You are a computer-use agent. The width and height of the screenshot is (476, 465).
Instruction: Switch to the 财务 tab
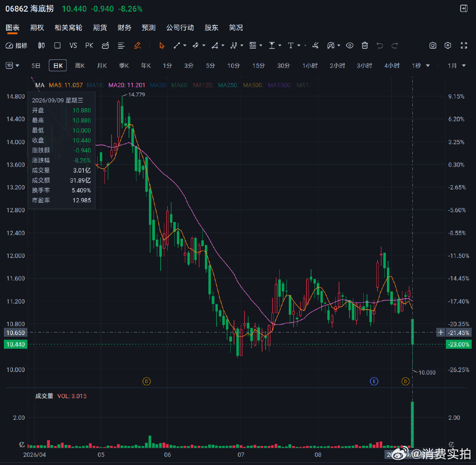(x=124, y=28)
